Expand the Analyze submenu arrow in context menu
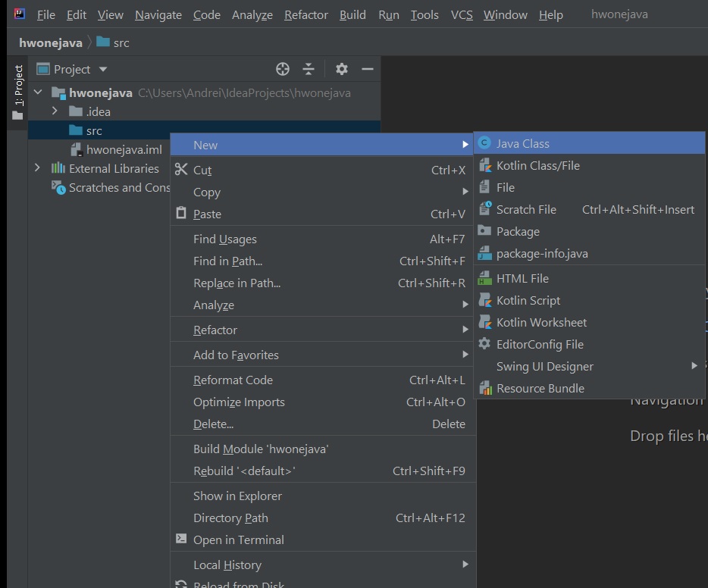This screenshot has width=708, height=588. pos(465,304)
